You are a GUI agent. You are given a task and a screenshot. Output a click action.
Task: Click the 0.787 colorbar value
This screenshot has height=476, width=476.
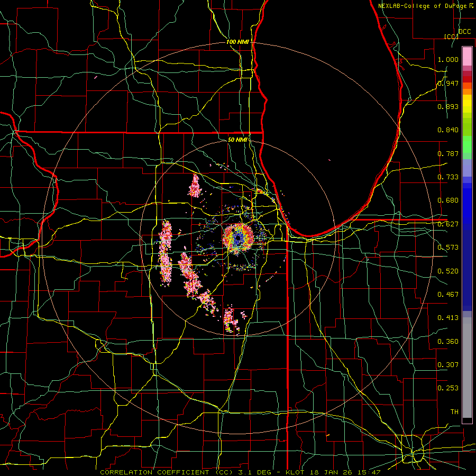448,153
